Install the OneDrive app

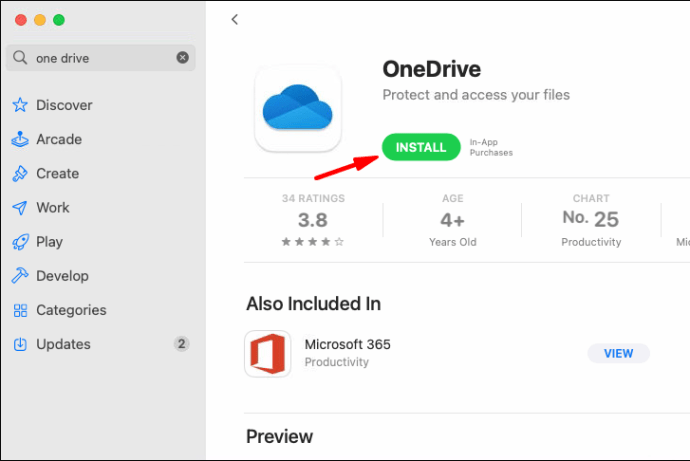(421, 147)
